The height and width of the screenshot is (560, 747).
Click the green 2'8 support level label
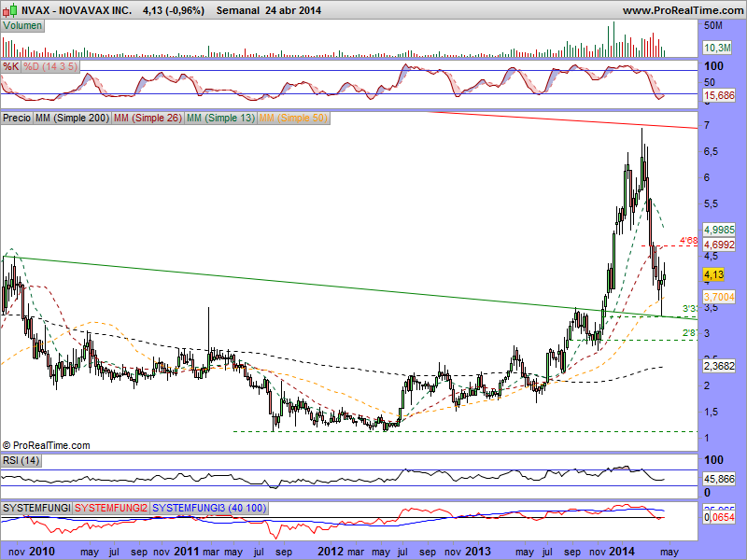[690, 333]
